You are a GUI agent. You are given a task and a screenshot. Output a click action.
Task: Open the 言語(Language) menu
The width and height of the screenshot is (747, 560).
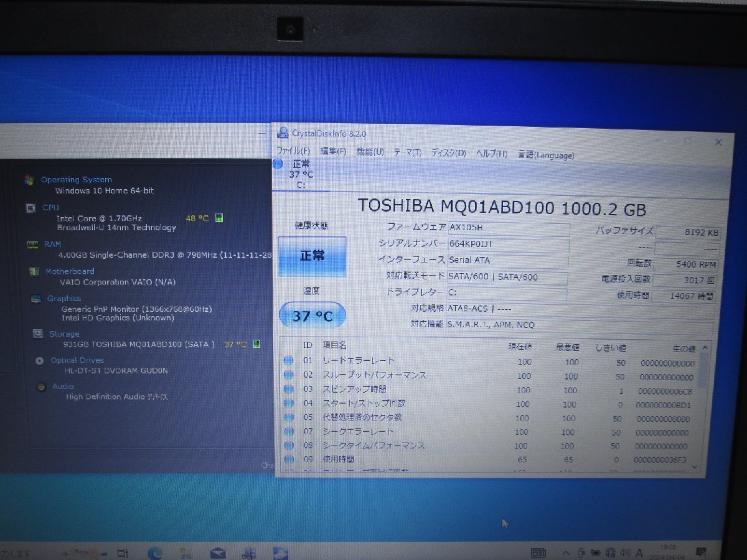coord(546,155)
